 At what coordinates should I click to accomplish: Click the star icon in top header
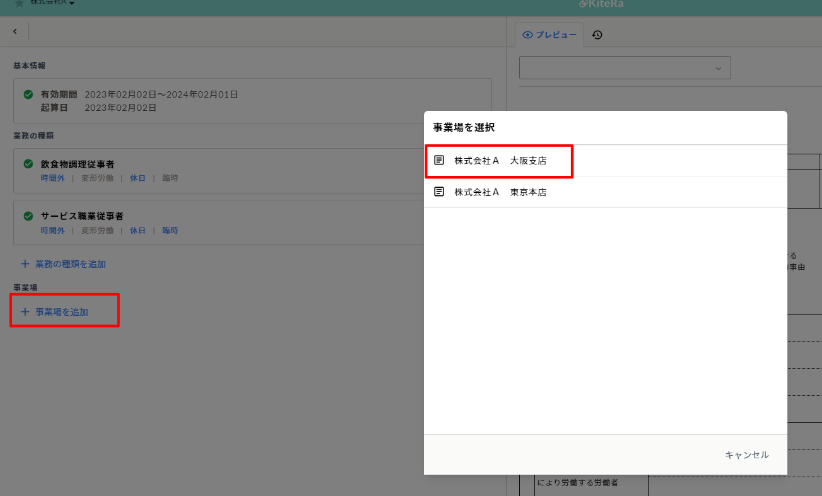(18, 4)
